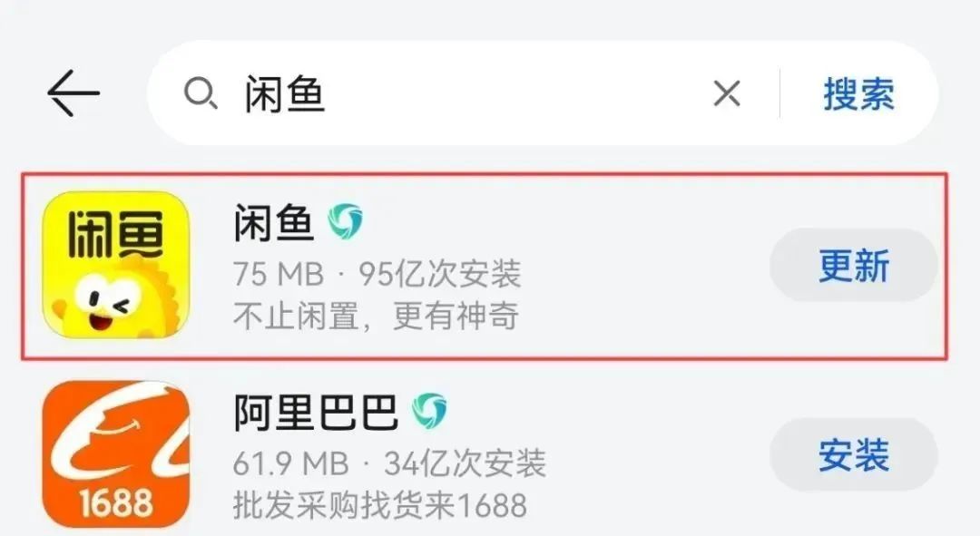This screenshot has height=536, width=980.
Task: Tap the 批发采购找货来1688 description
Action: pos(380,505)
